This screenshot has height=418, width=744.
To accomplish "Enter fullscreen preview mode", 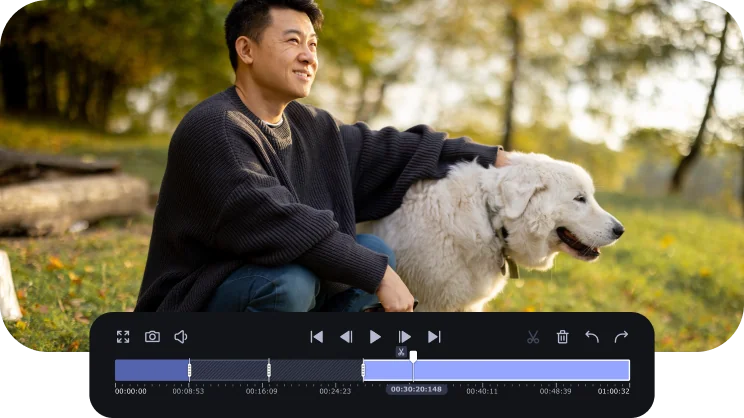I will [123, 337].
